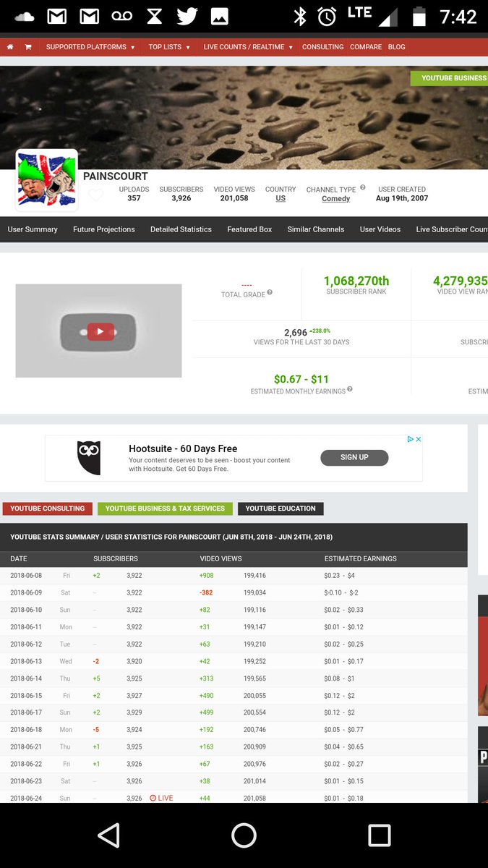Tap the PAINSCOURT channel name heading
The width and height of the screenshot is (488, 868).
tap(116, 176)
